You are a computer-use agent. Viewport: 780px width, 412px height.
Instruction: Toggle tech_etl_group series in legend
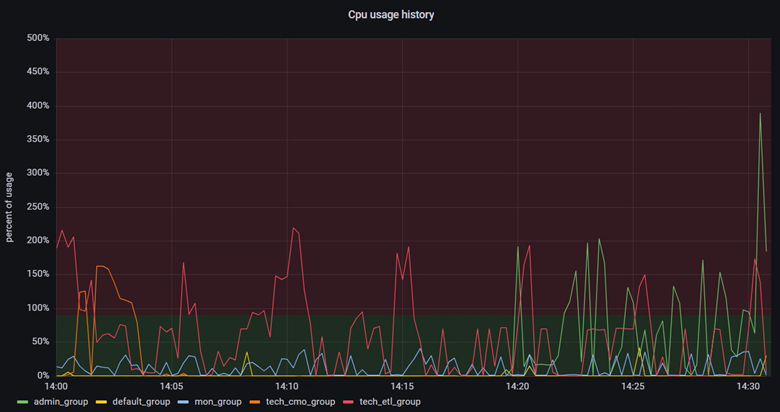390,402
